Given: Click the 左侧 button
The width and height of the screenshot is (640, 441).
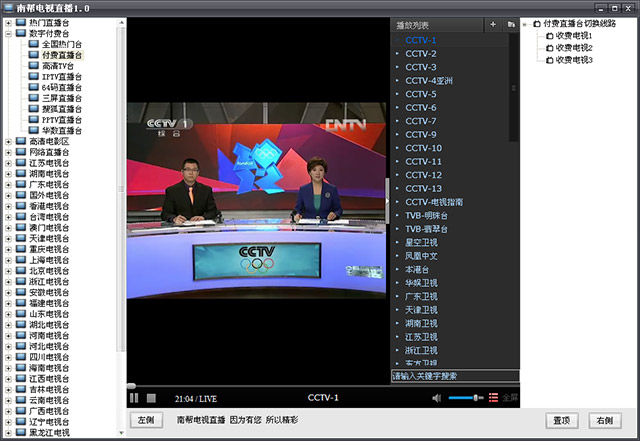Looking at the screenshot, I should 146,420.
